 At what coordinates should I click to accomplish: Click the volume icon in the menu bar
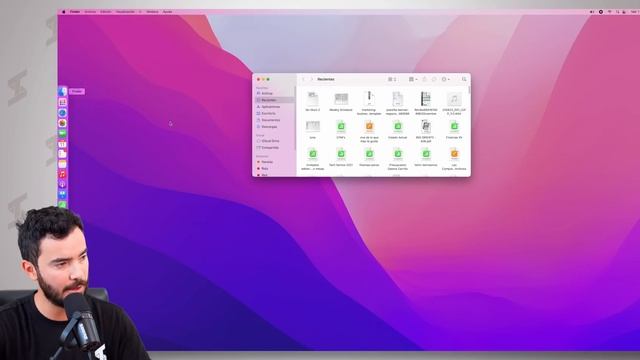[591, 12]
